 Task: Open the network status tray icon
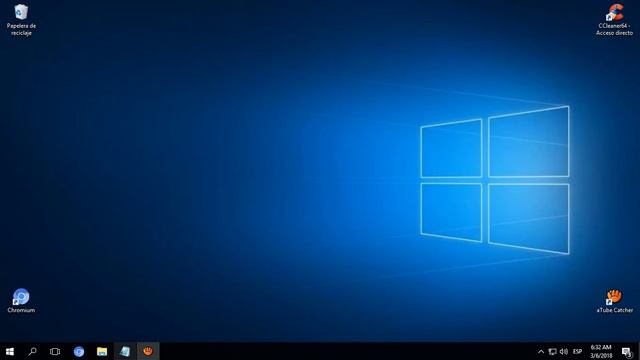pos(553,351)
